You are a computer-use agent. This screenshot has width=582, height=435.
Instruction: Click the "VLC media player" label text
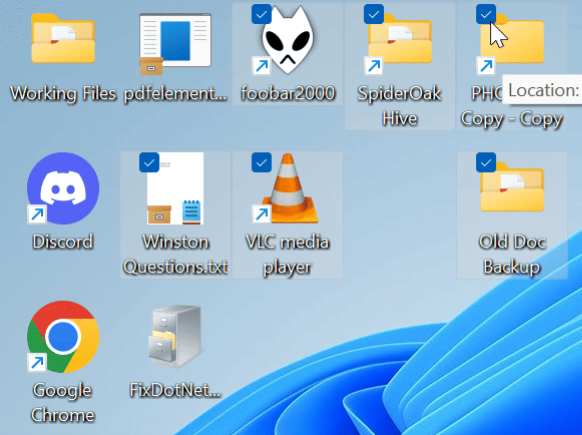pos(288,255)
